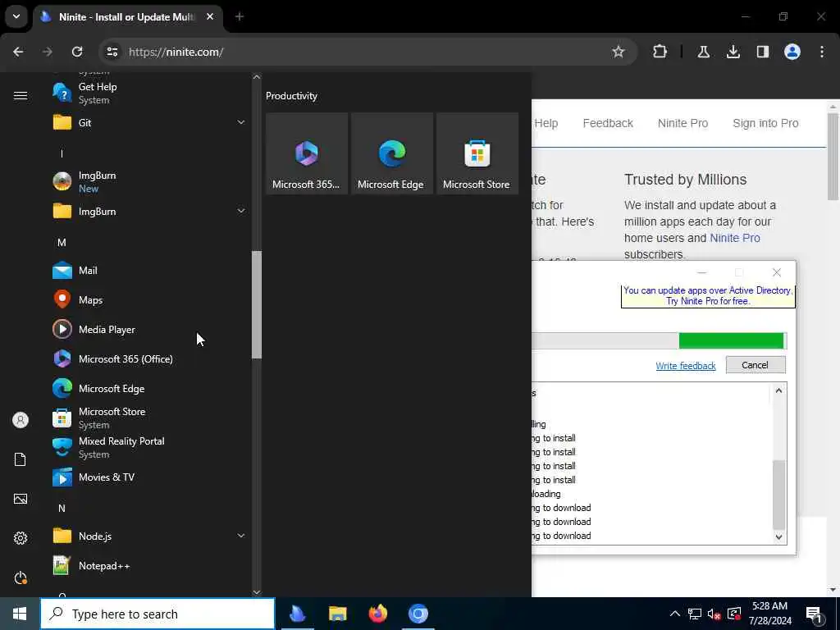Click the Start menu app list scrollbar

[257, 304]
